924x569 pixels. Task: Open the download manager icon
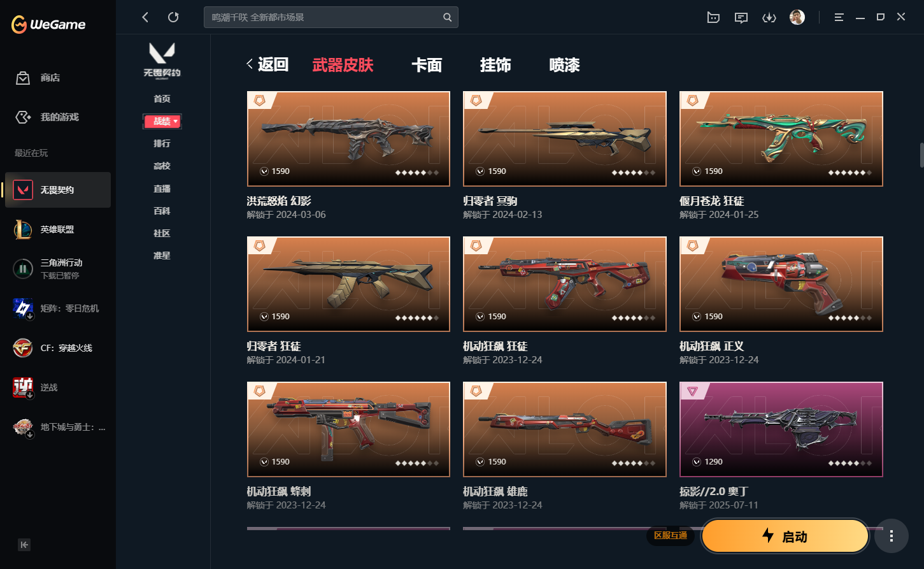point(769,18)
